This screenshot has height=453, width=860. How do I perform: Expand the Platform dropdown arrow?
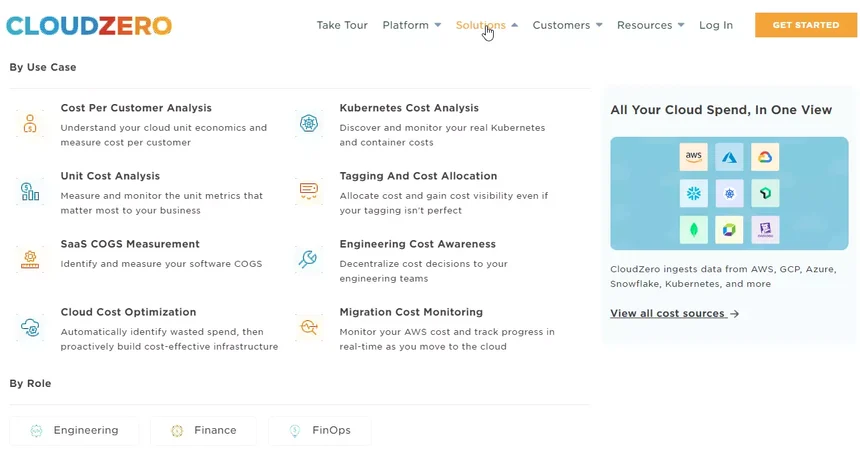[438, 25]
